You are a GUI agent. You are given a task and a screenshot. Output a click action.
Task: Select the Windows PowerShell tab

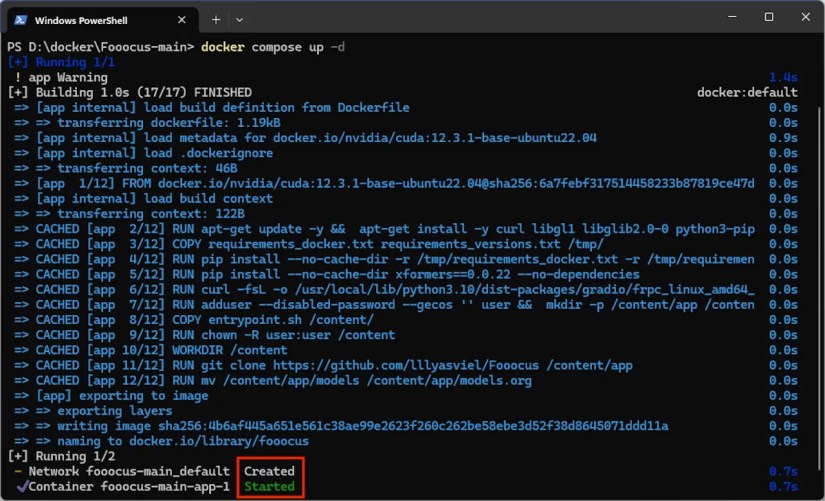(x=103, y=20)
